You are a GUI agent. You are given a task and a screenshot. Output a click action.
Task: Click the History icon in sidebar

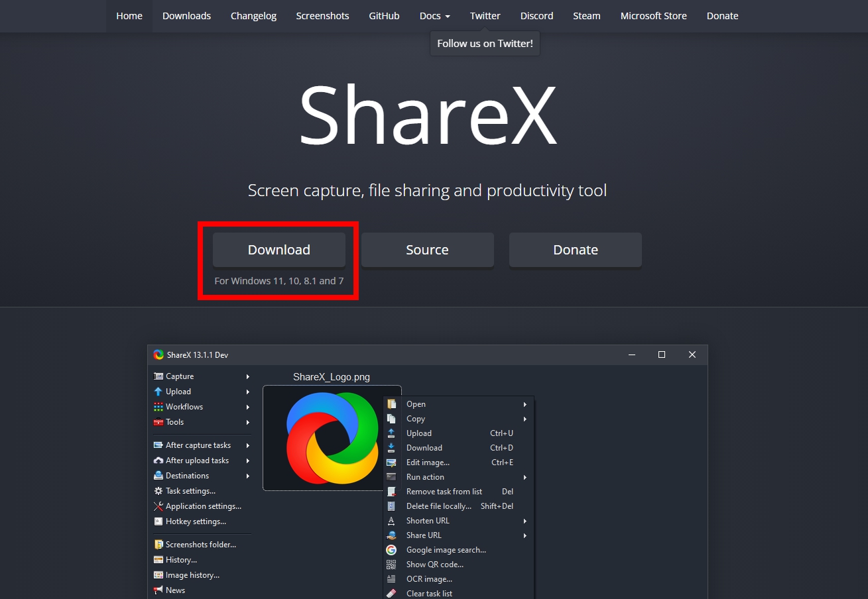click(x=158, y=560)
